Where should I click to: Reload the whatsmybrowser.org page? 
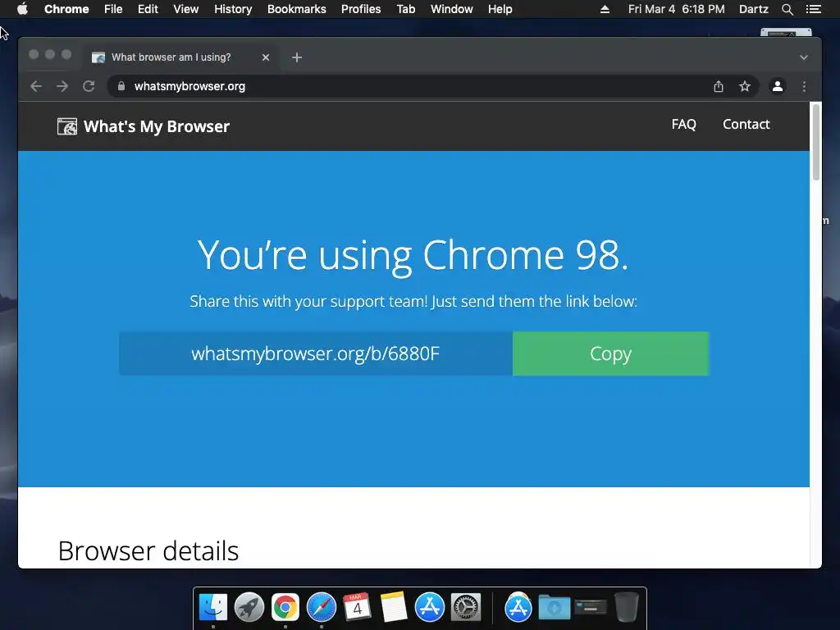(89, 86)
